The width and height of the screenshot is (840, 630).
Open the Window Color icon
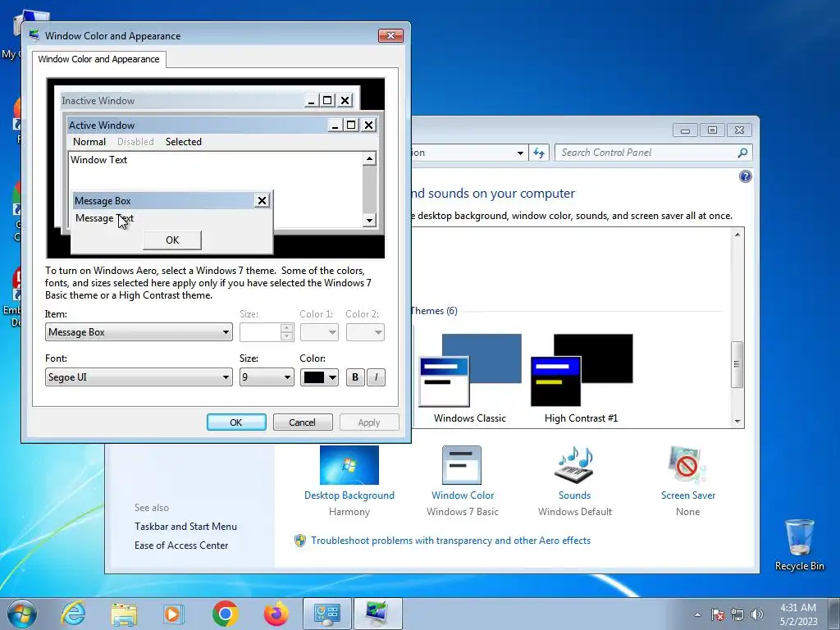tap(462, 465)
